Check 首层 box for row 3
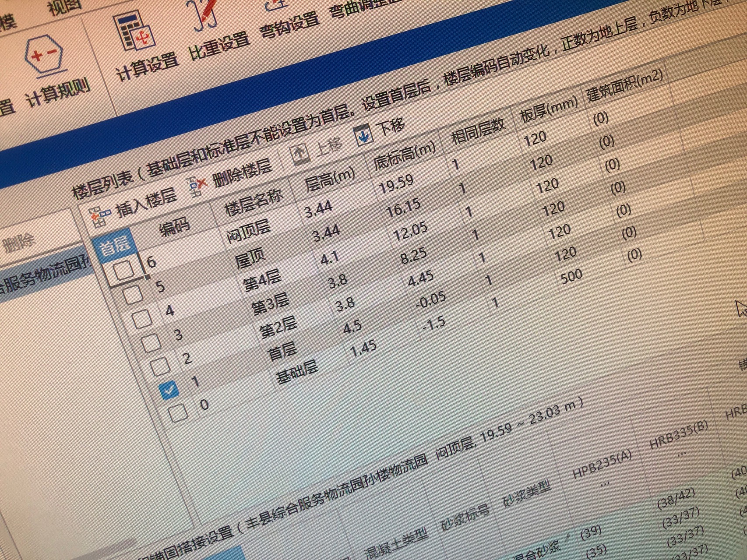This screenshot has width=747, height=560. [x=152, y=343]
